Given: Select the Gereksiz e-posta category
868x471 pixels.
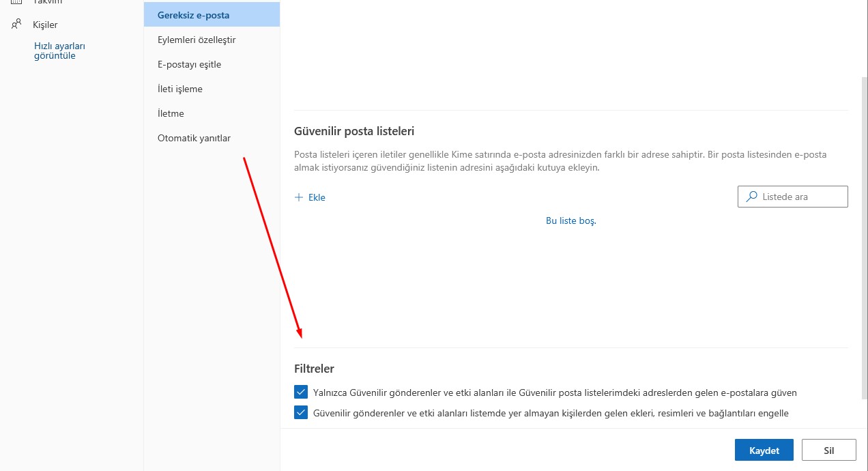Looking at the screenshot, I should tap(194, 14).
